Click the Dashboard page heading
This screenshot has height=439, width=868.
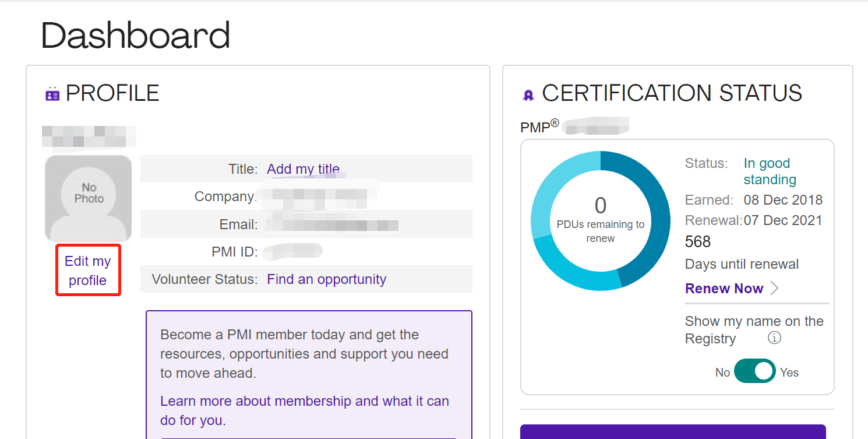coord(136,35)
